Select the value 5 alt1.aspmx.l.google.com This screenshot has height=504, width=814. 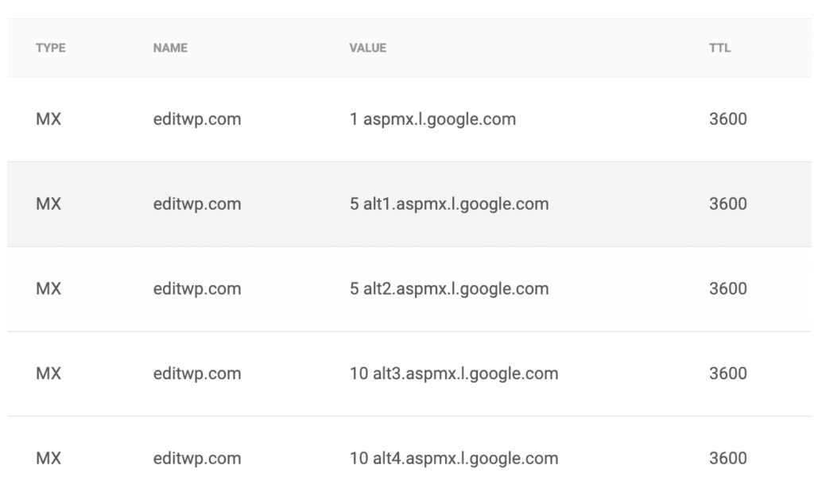(449, 204)
